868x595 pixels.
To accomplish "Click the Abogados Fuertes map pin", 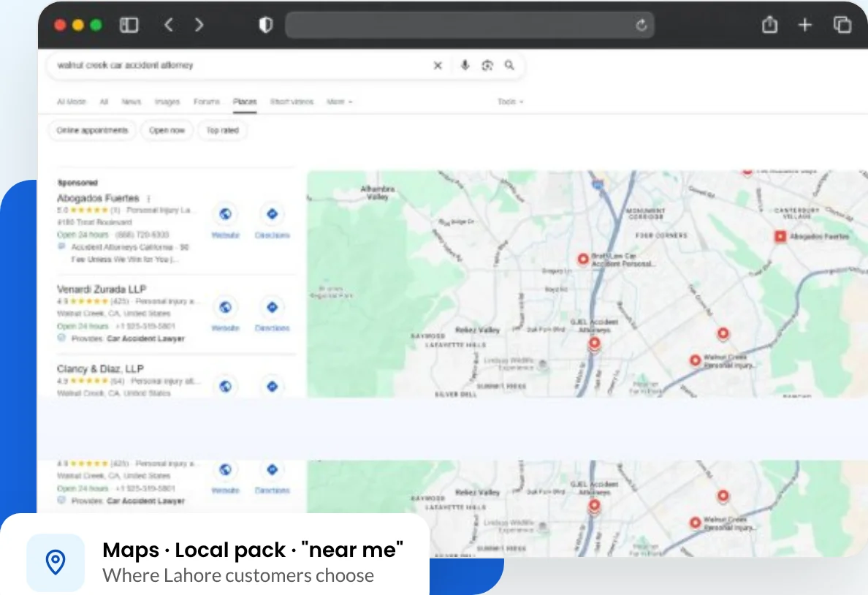I will point(780,237).
